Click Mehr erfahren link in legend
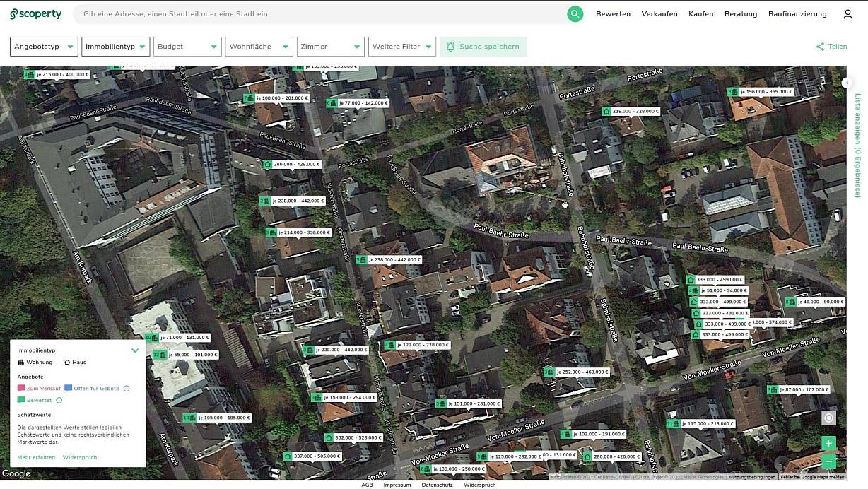 tap(36, 457)
